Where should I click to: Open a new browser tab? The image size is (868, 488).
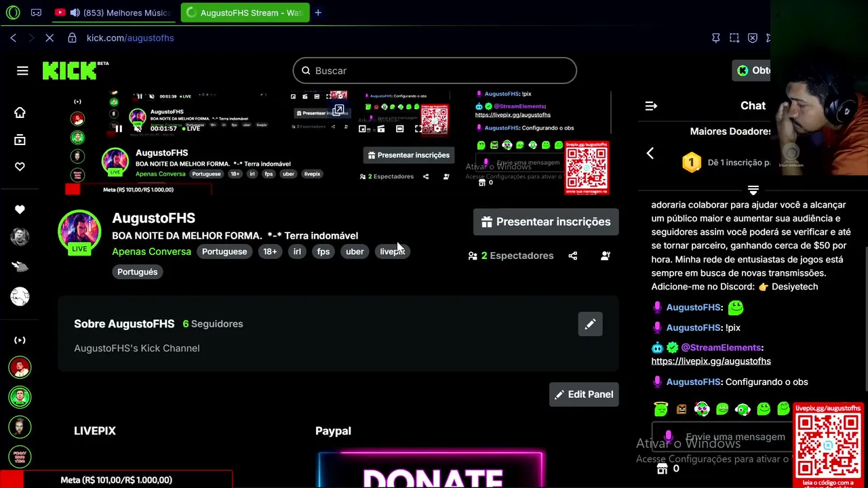(318, 12)
